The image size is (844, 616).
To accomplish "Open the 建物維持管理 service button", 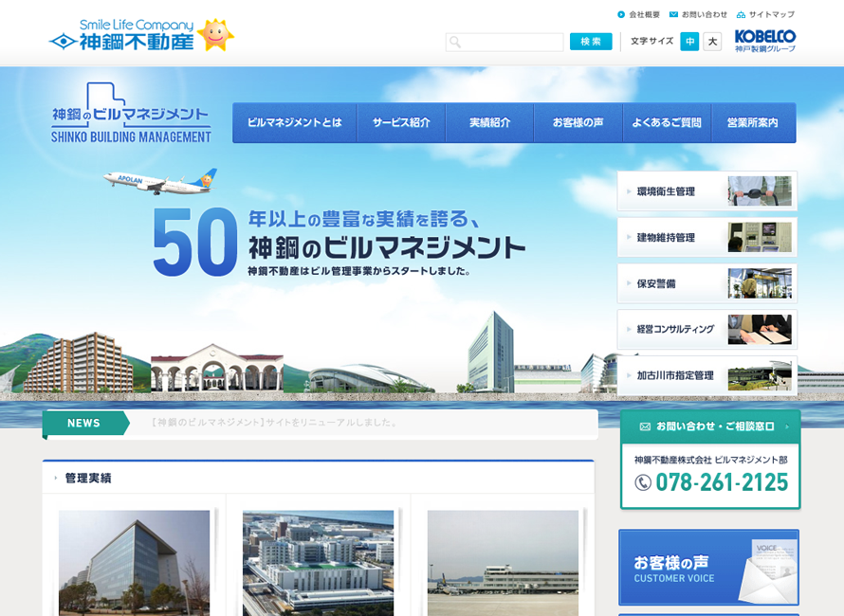I will (x=706, y=237).
